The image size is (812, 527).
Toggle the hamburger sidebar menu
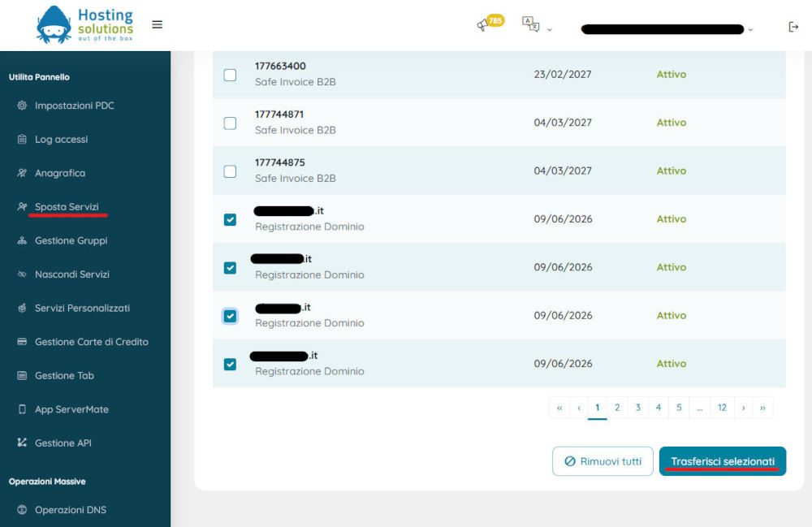(157, 24)
